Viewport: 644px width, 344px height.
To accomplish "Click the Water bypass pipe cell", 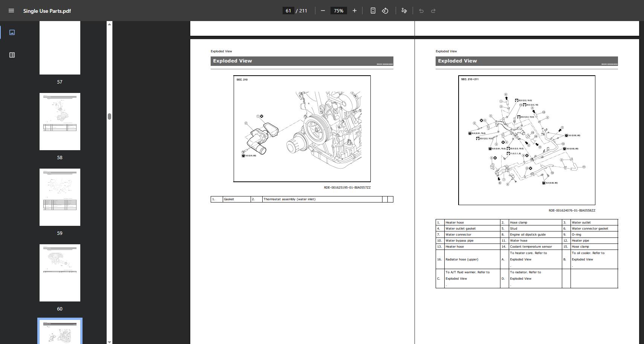I will tap(472, 240).
